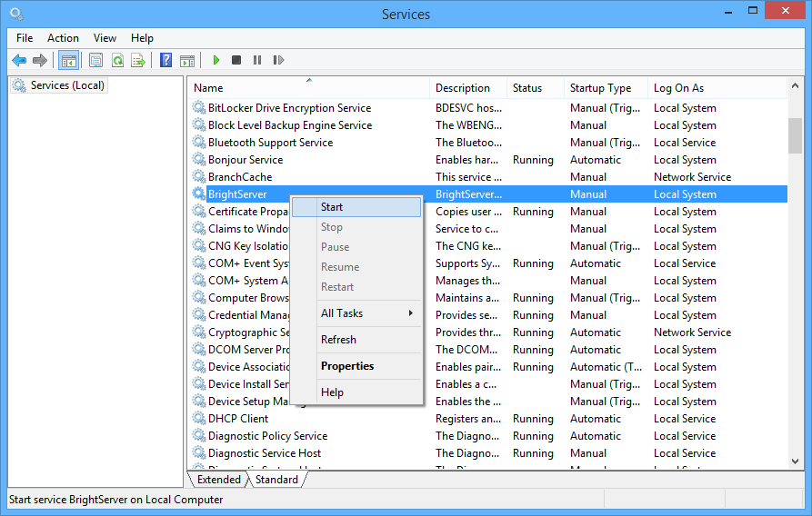Open the Action menu
The height and width of the screenshot is (516, 812).
tap(63, 38)
